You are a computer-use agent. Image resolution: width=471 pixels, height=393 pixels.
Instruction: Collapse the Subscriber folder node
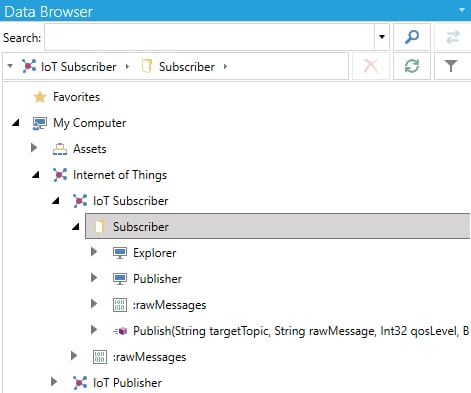pos(76,226)
